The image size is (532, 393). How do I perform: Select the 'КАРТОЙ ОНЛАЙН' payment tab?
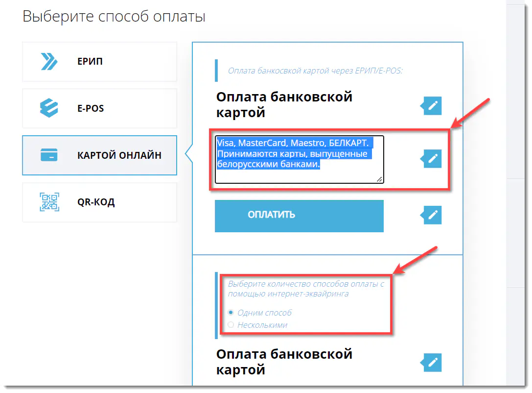pyautogui.click(x=99, y=155)
